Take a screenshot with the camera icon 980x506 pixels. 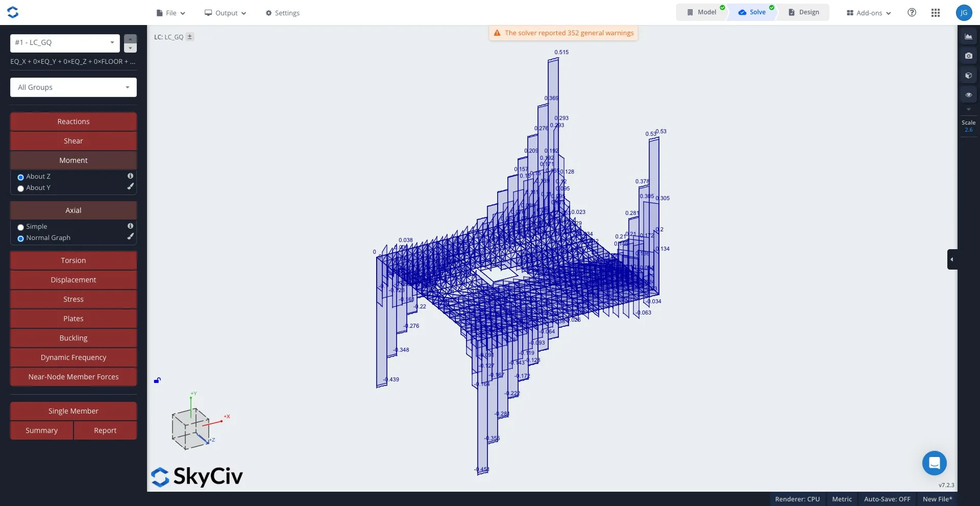click(968, 56)
